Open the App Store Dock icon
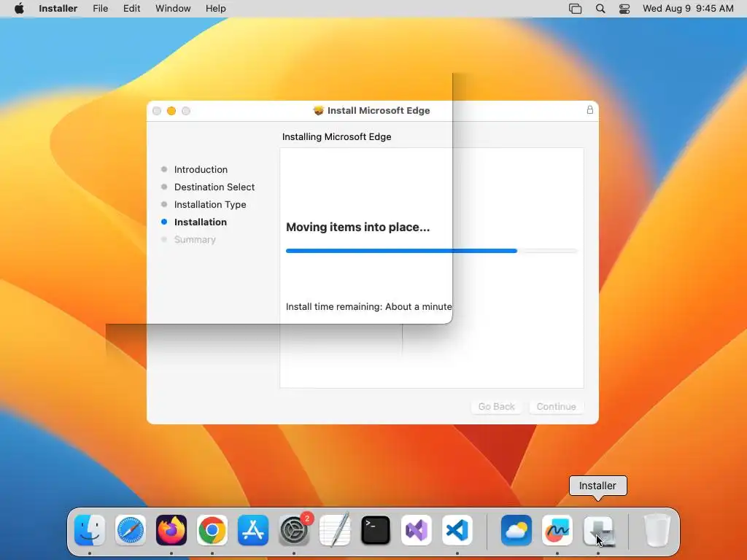The image size is (747, 560). [x=253, y=530]
